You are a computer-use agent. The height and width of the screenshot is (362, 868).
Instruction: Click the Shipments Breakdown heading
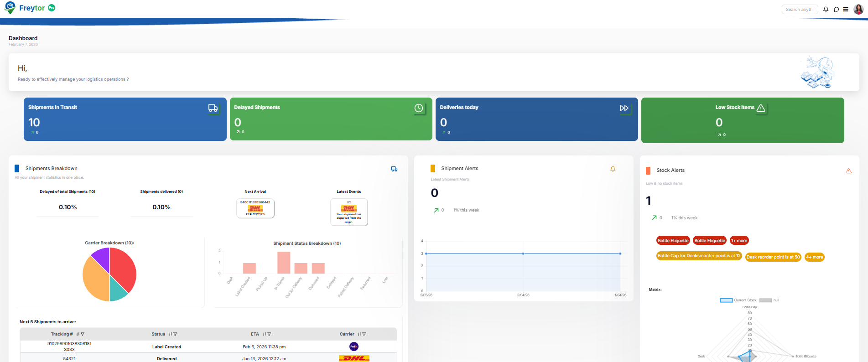point(51,168)
